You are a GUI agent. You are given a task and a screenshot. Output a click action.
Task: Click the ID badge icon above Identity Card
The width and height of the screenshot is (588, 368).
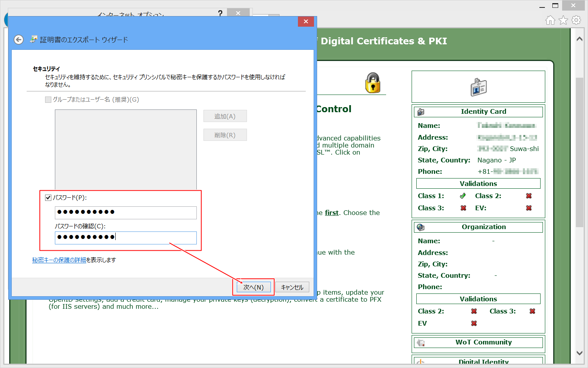pyautogui.click(x=478, y=87)
